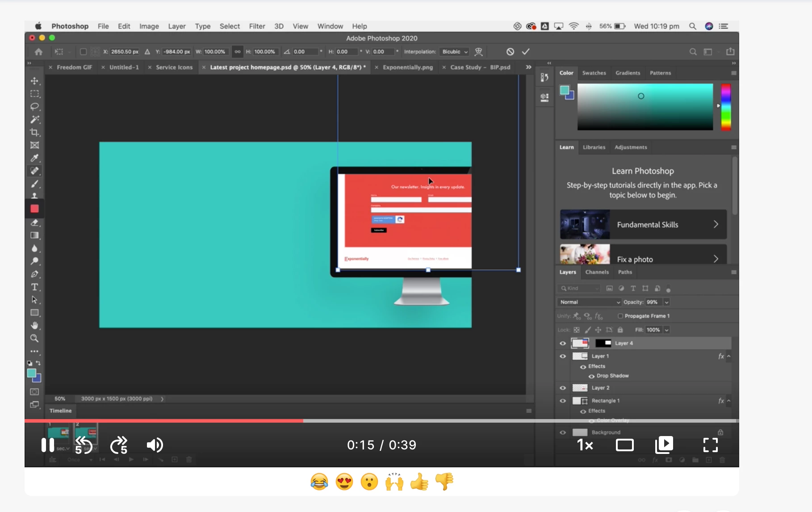Commit the transform with the checkmark

click(x=526, y=52)
